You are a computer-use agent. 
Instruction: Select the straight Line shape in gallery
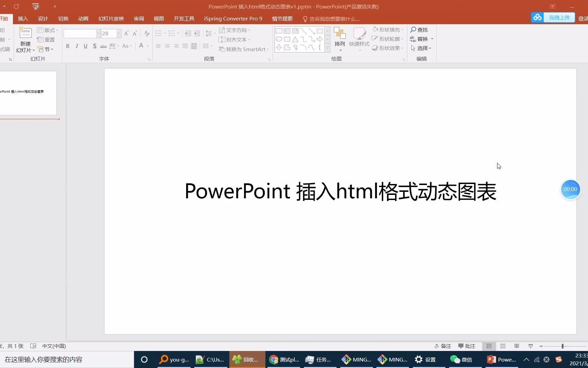pos(304,31)
